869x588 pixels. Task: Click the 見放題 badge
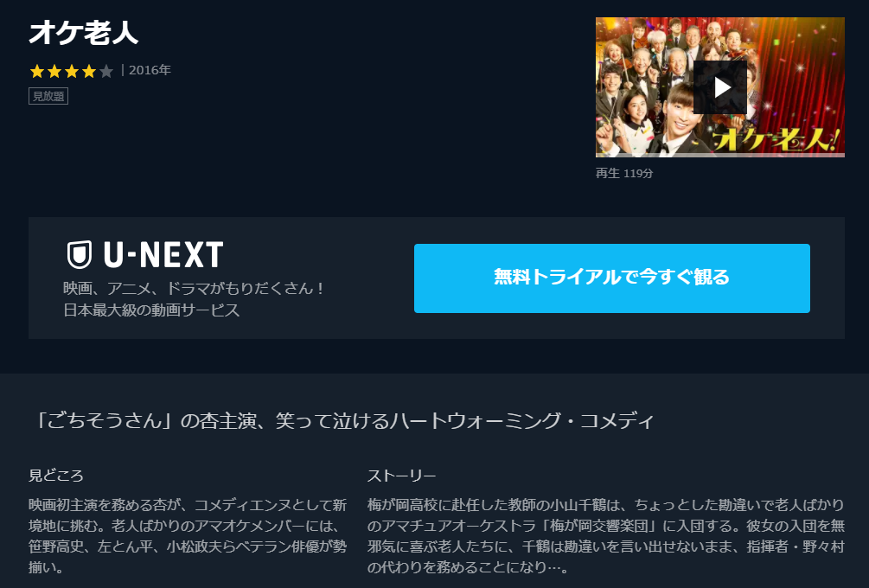(48, 97)
